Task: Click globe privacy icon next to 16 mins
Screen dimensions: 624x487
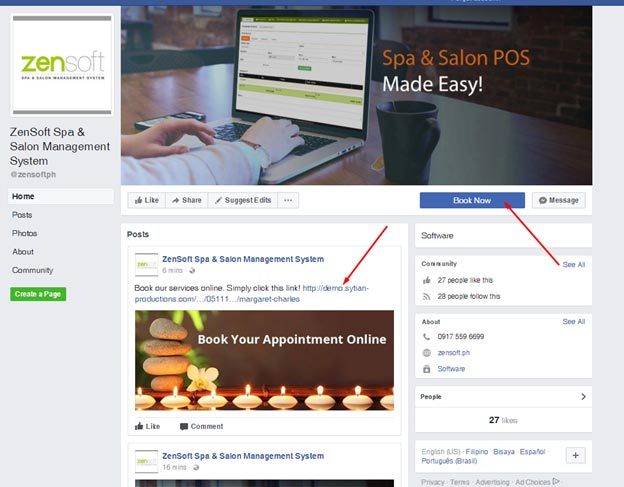Action: click(196, 468)
